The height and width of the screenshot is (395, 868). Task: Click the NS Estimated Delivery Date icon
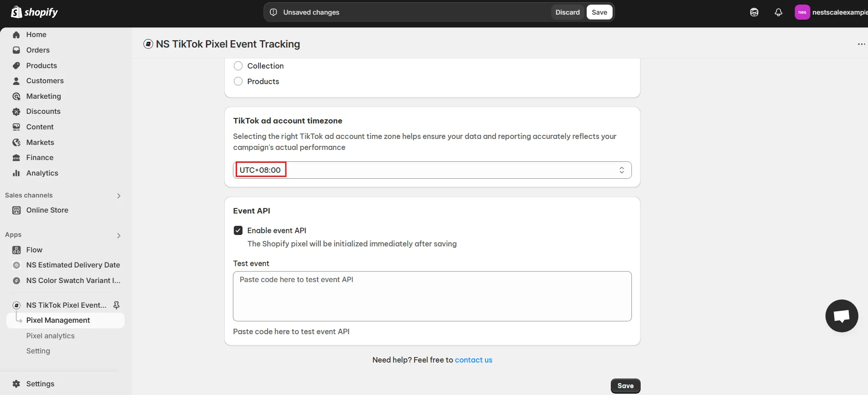16,265
